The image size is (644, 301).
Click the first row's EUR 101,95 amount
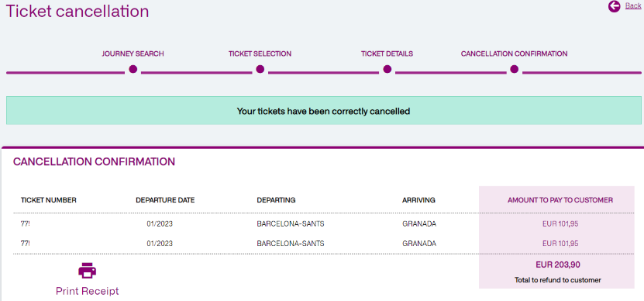click(x=560, y=224)
